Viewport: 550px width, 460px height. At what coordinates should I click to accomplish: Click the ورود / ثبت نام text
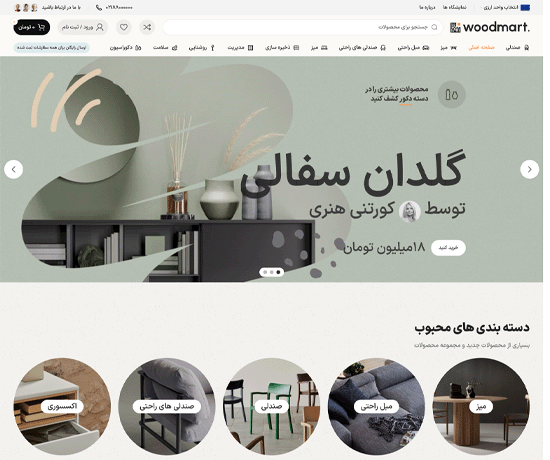point(78,27)
